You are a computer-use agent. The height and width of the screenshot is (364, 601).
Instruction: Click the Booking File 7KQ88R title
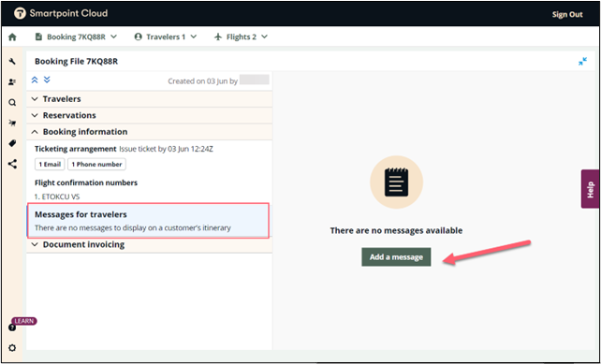click(x=76, y=62)
